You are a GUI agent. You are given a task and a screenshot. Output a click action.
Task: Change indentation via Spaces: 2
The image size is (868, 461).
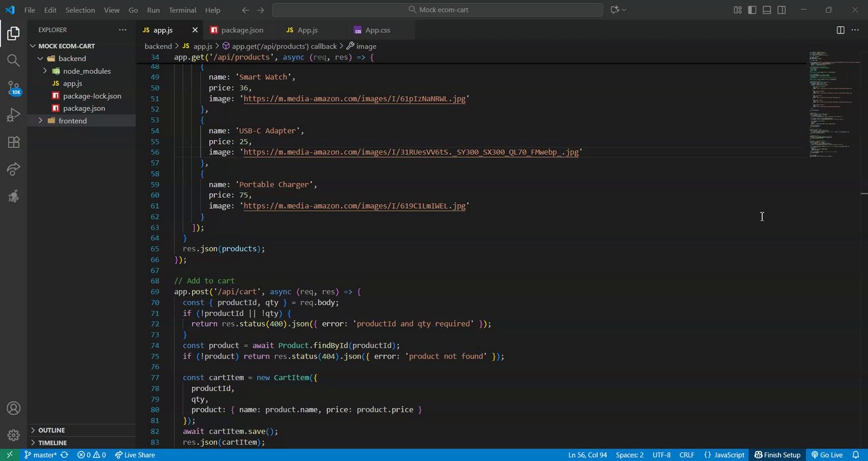[x=629, y=455]
